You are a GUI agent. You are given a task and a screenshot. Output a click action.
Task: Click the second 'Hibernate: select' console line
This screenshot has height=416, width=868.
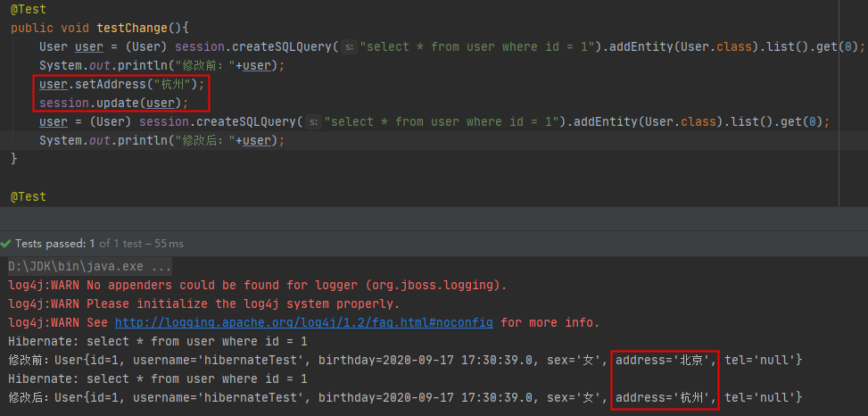tap(157, 379)
